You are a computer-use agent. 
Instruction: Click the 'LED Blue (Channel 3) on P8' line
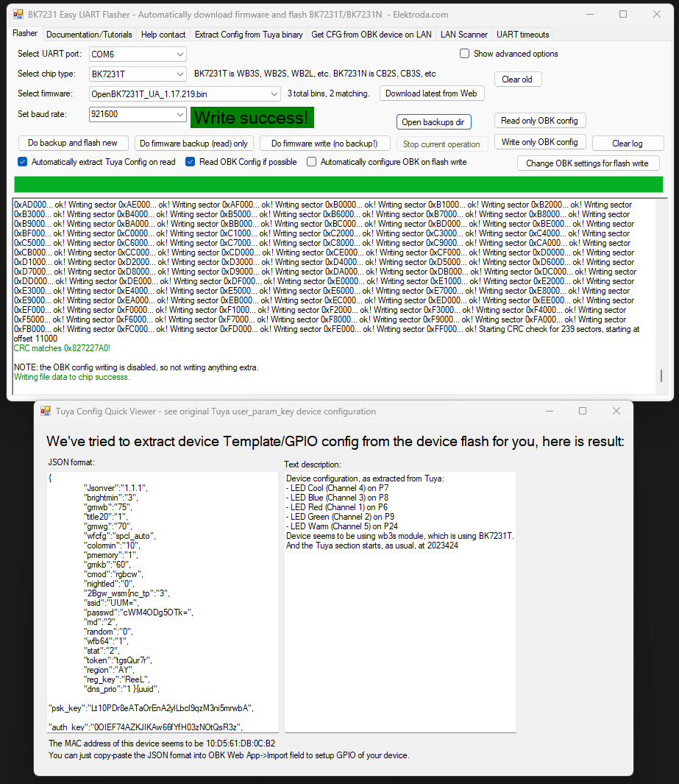point(337,498)
